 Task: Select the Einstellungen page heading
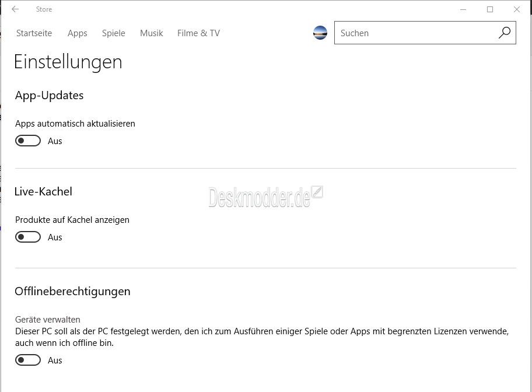68,62
